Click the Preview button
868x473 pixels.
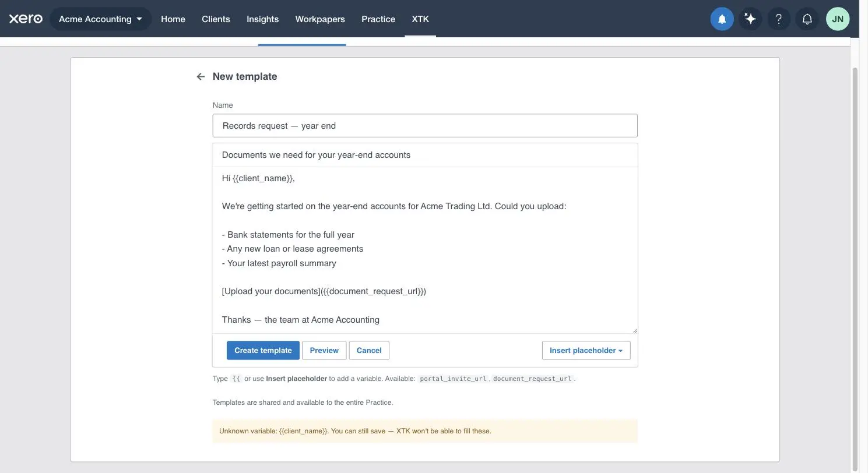tap(324, 350)
